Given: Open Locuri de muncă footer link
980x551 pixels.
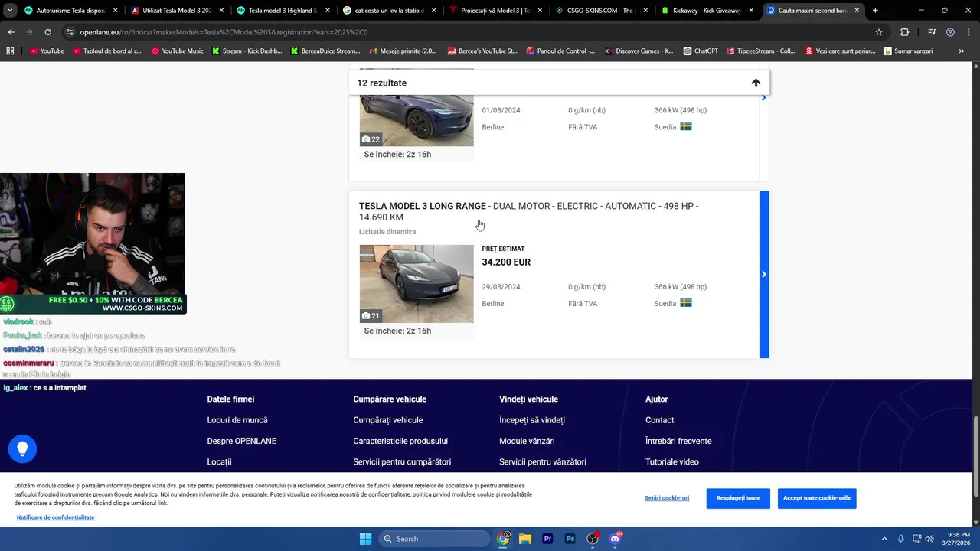Looking at the screenshot, I should point(237,420).
